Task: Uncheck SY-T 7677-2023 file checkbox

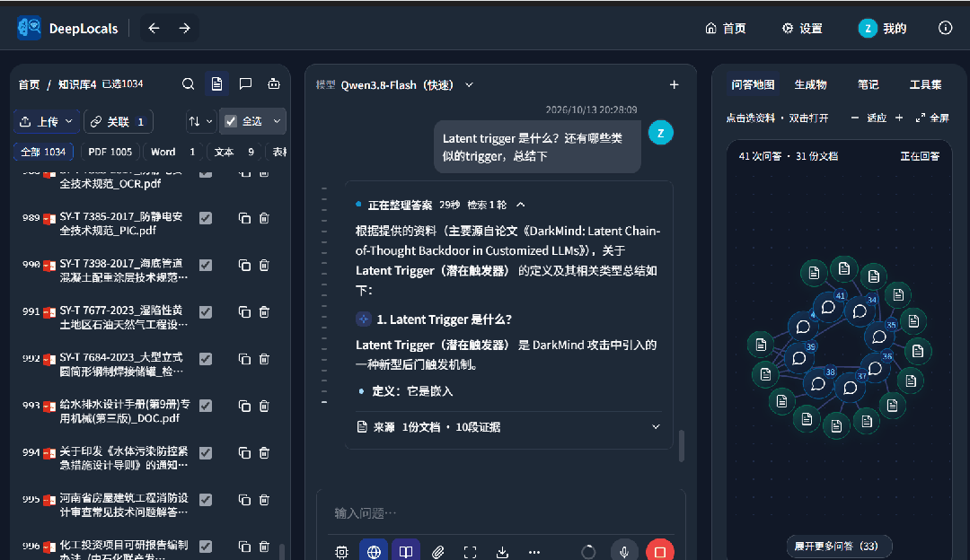Action: 206,312
